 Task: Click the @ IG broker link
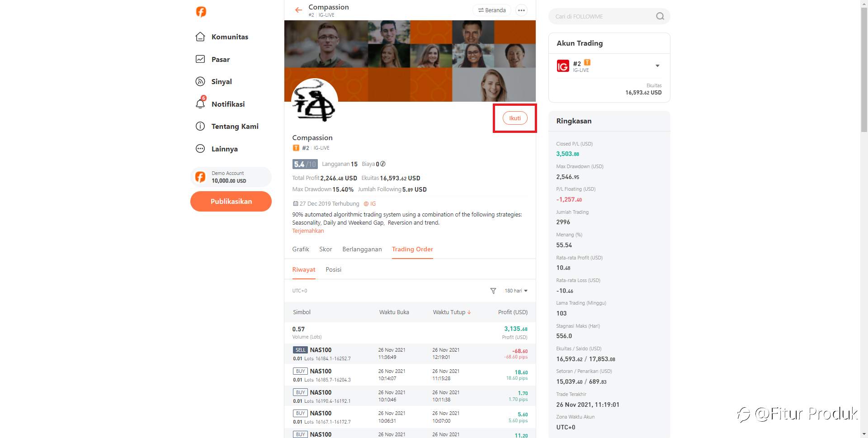(370, 203)
